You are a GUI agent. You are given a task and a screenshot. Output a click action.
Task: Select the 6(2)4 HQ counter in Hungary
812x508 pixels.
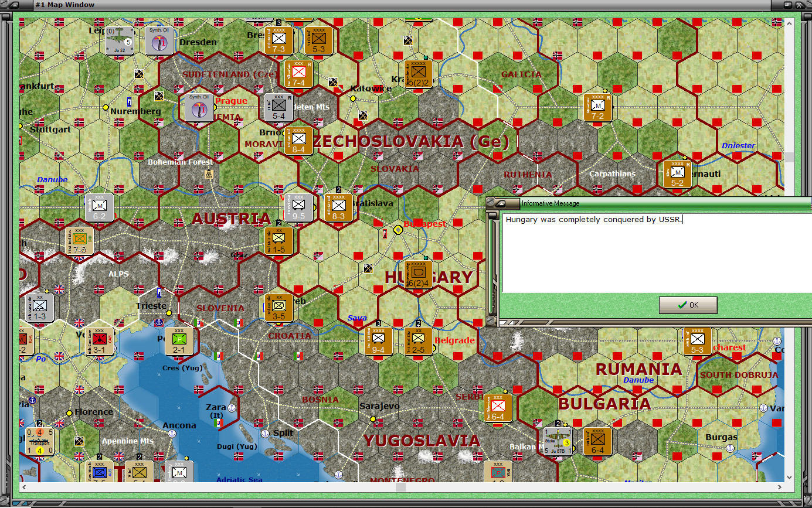pyautogui.click(x=419, y=274)
